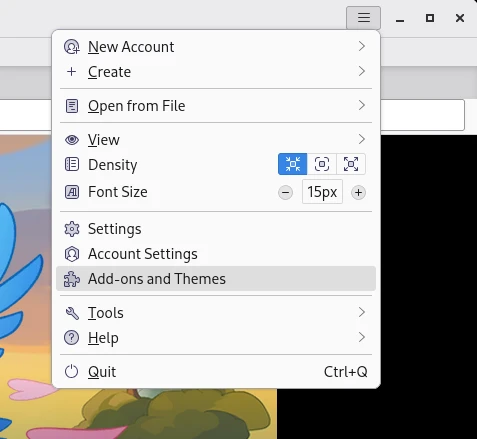Screen dimensions: 477x439
Task: Open Account Settings
Action: [216, 254]
